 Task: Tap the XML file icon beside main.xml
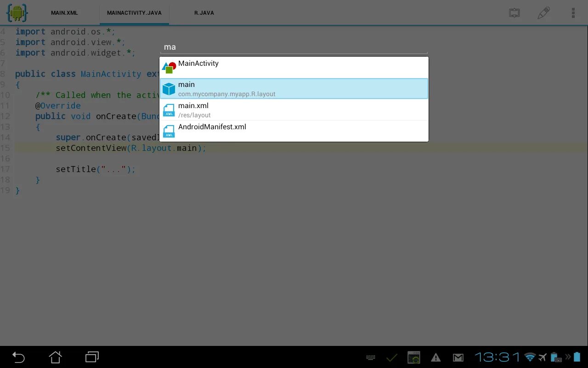click(169, 110)
